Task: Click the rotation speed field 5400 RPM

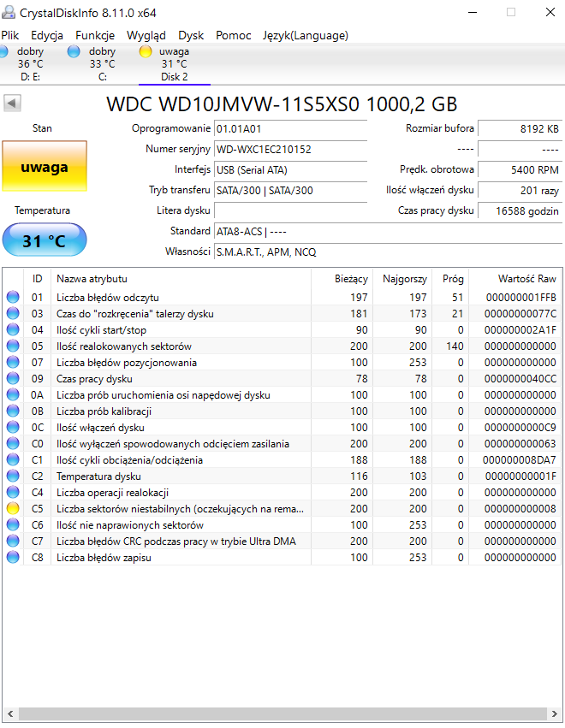Action: [x=520, y=169]
